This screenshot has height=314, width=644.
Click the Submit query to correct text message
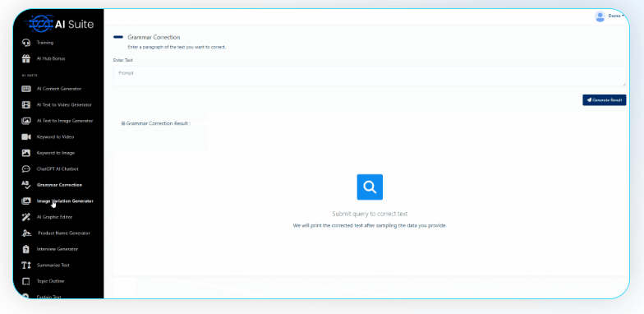370,214
